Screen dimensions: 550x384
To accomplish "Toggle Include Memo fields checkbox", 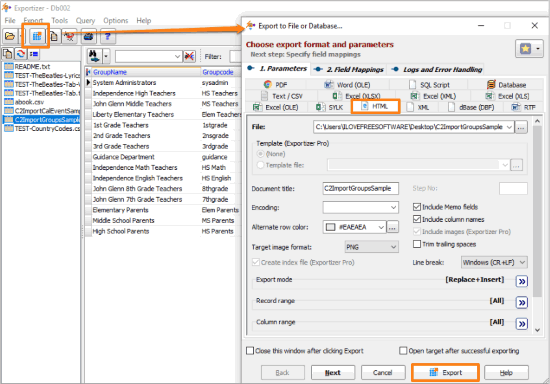I will click(417, 207).
